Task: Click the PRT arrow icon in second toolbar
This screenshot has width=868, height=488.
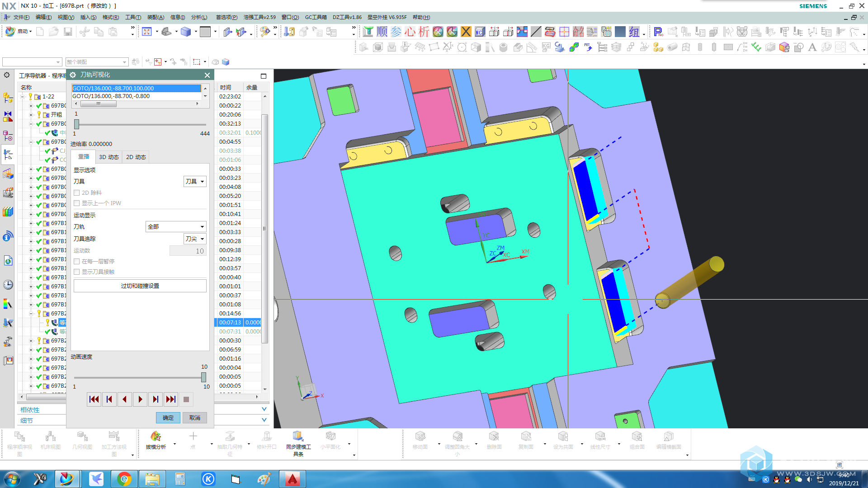Action: pyautogui.click(x=588, y=47)
